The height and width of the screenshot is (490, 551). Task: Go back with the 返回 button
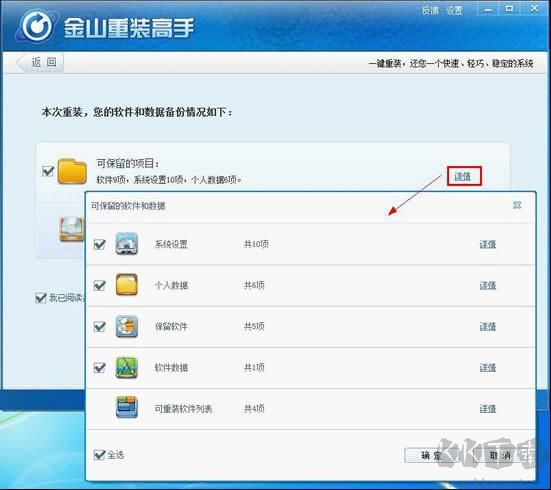[40, 63]
